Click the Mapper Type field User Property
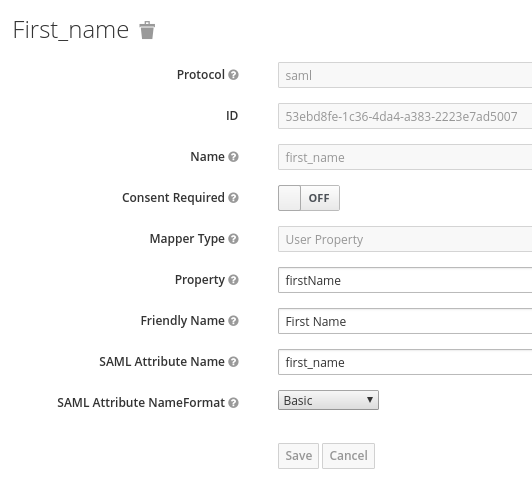 405,239
